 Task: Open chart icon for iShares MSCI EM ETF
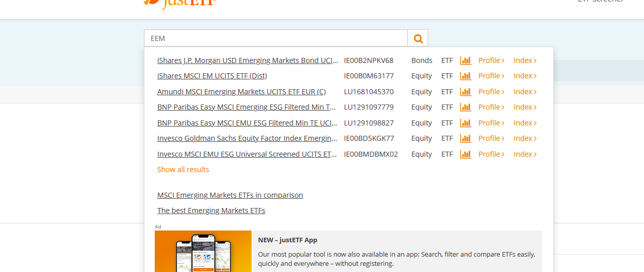[x=465, y=76]
